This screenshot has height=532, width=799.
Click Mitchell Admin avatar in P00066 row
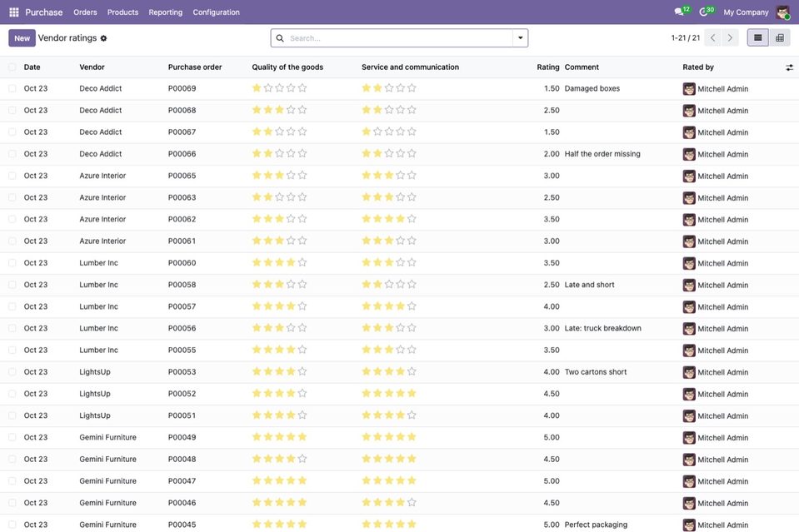[689, 154]
